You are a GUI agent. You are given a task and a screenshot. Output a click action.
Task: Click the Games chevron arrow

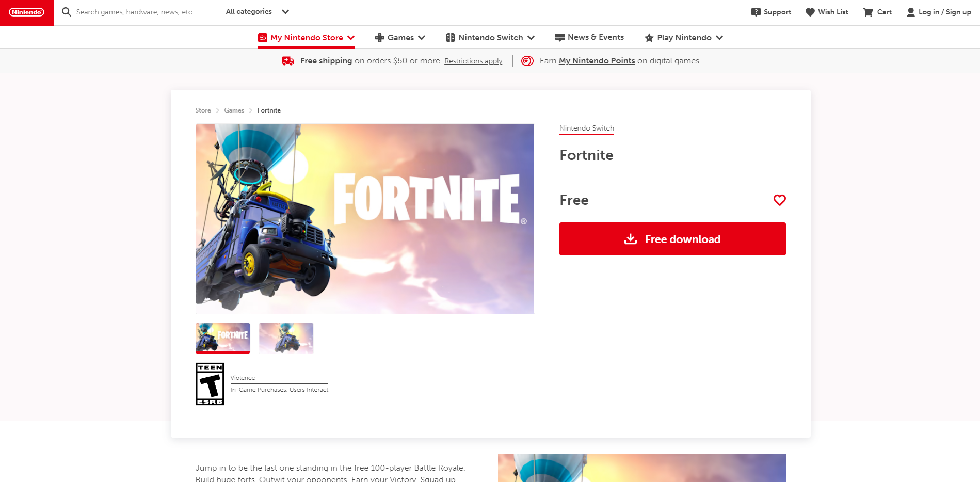422,38
